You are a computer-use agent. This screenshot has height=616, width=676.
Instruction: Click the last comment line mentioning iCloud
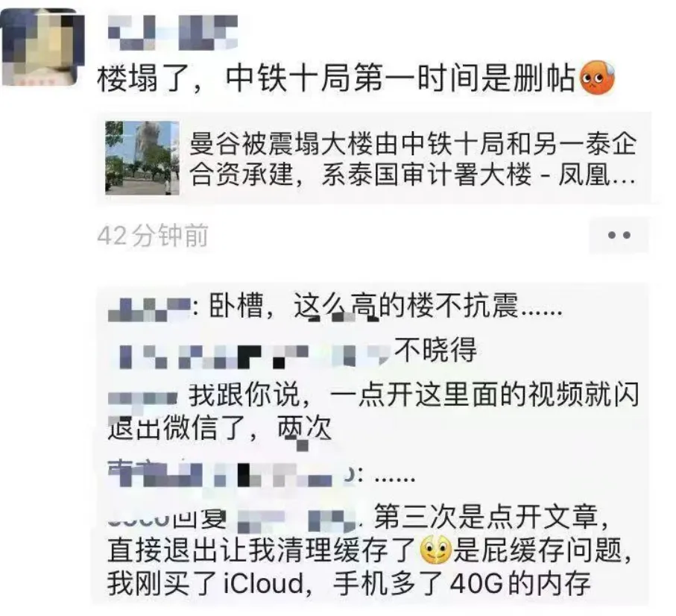[348, 584]
